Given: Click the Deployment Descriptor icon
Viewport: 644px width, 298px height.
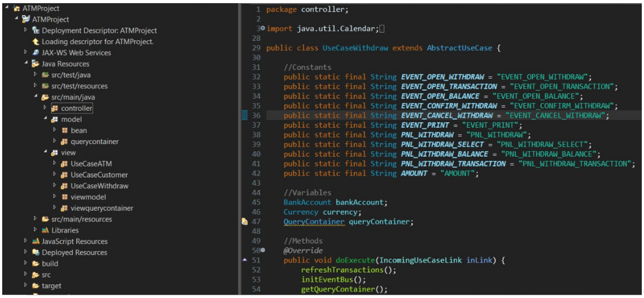Looking at the screenshot, I should [36, 30].
